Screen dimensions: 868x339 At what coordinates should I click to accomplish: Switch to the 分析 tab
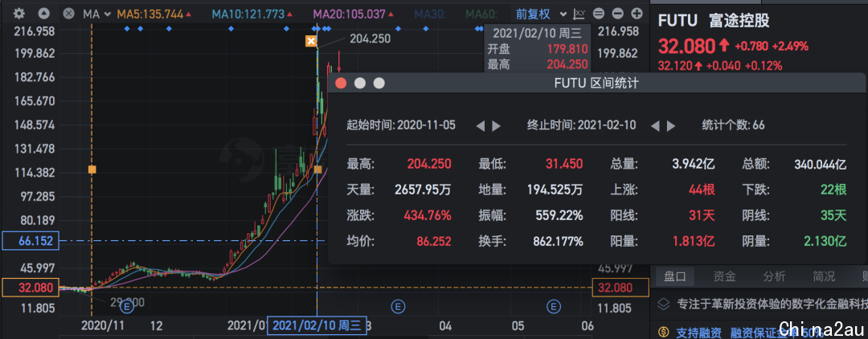click(774, 276)
